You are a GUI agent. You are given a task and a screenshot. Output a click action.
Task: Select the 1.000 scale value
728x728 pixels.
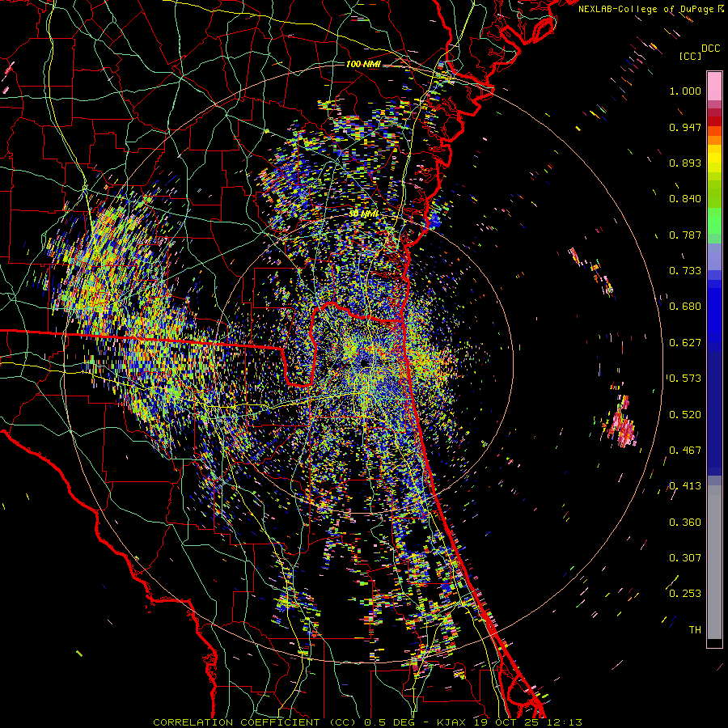(685, 91)
